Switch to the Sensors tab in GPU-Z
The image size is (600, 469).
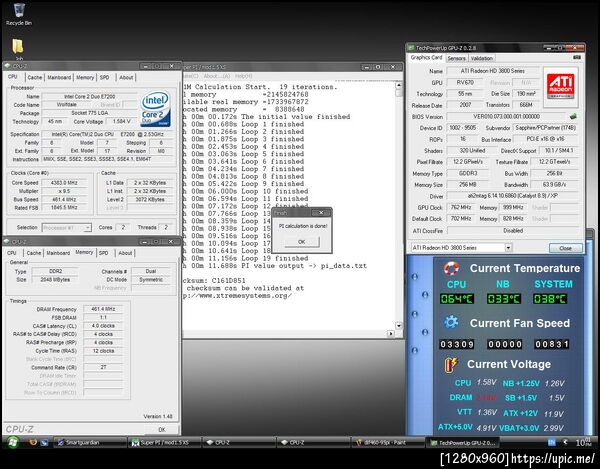(x=457, y=58)
